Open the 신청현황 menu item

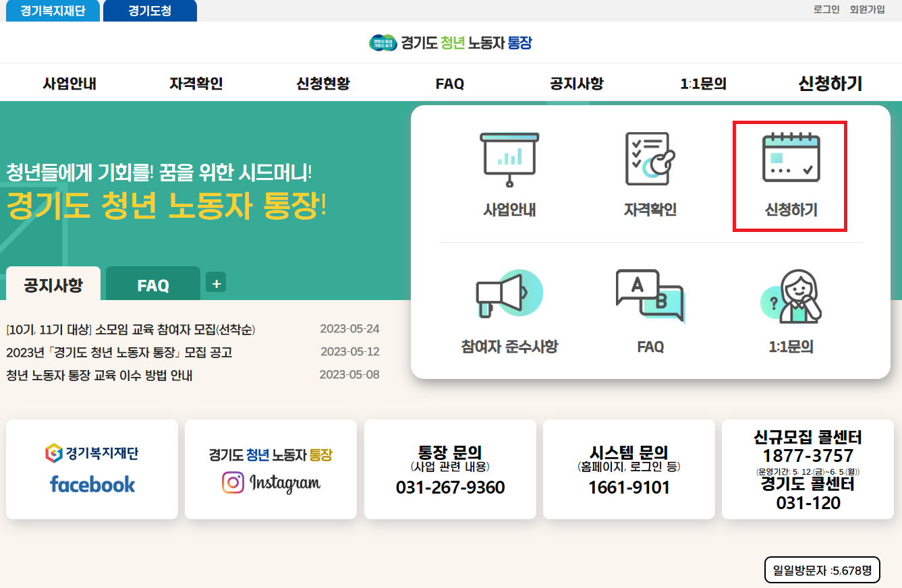[x=322, y=82]
